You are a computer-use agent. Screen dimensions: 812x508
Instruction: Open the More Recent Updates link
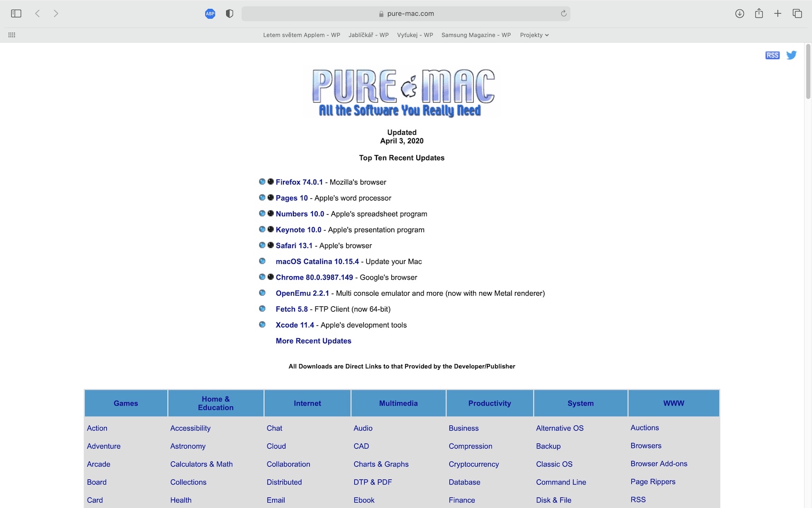point(313,341)
